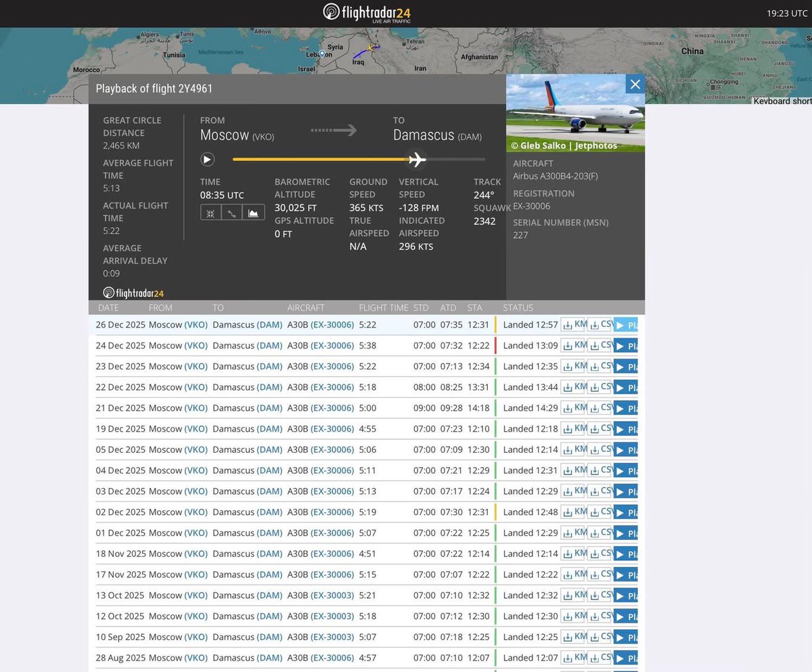This screenshot has height=672, width=812.
Task: Click the center-on-aircraft icon under Time
Action: coord(210,212)
